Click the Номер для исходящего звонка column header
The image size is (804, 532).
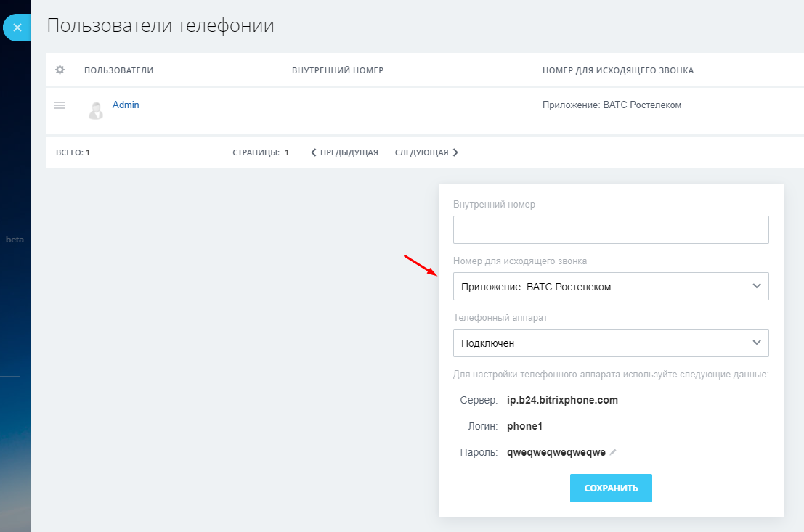point(618,70)
